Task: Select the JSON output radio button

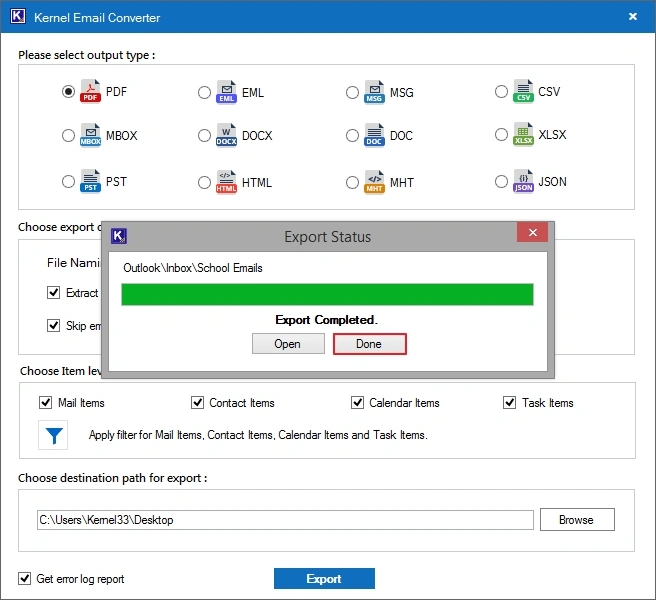Action: [501, 181]
